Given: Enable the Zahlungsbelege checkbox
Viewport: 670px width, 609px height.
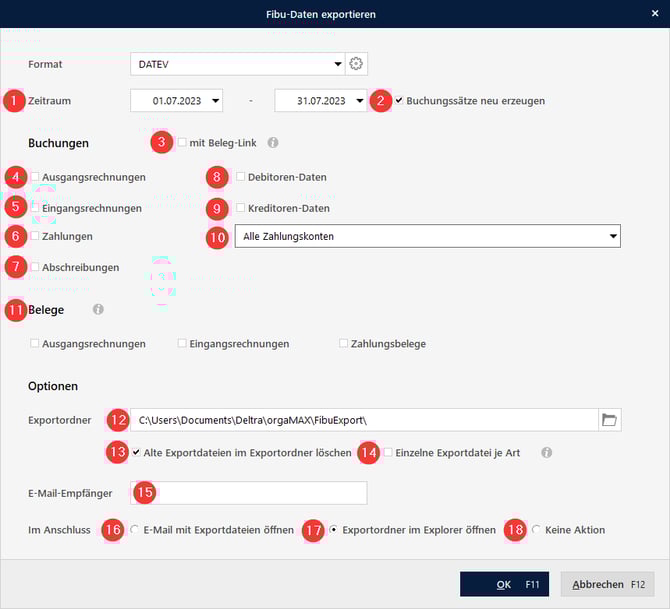Looking at the screenshot, I should point(343,343).
